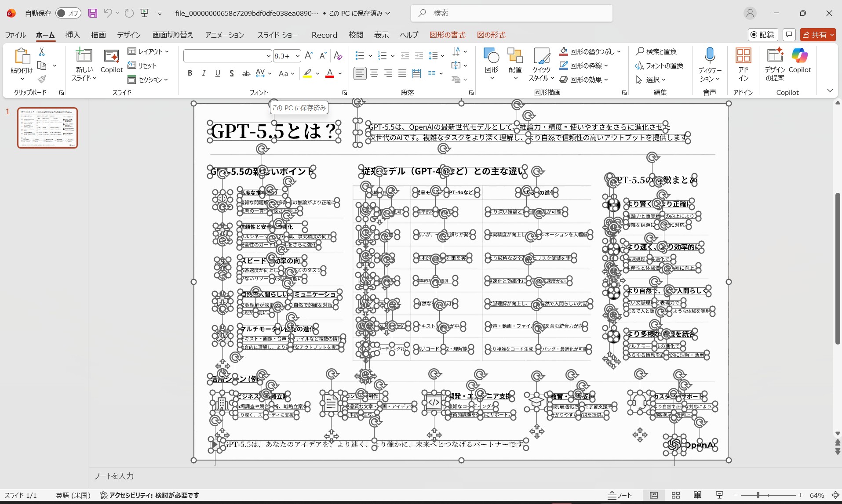Open the 図形の書式 tab
The height and width of the screenshot is (504, 842).
click(x=447, y=35)
